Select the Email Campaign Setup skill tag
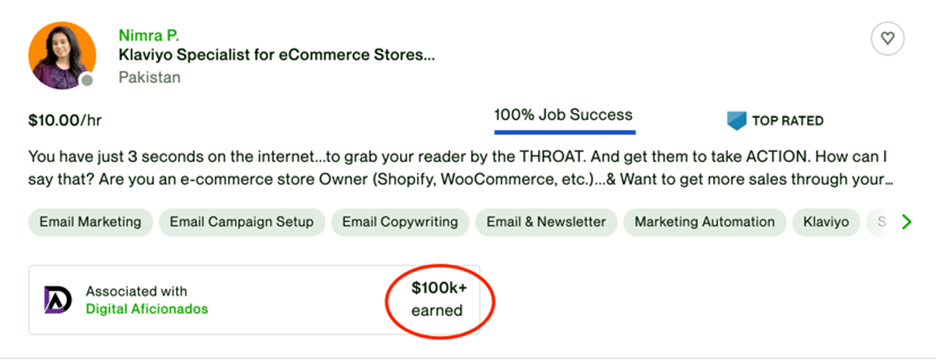The width and height of the screenshot is (936, 360). [x=242, y=222]
